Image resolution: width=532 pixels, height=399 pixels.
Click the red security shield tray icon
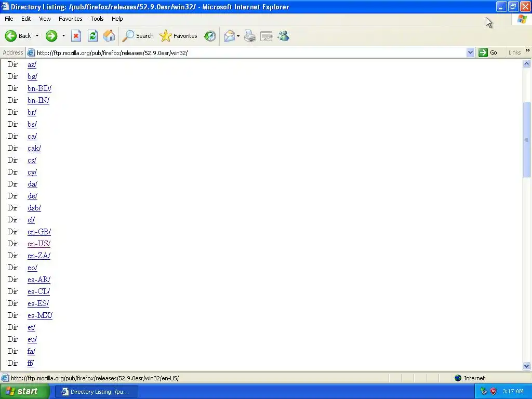coord(494,391)
